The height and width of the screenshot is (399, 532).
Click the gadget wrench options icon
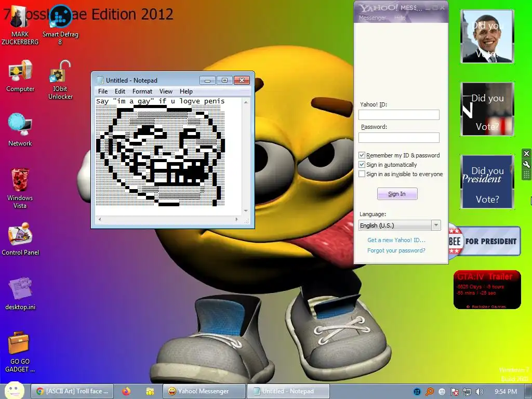(x=526, y=165)
